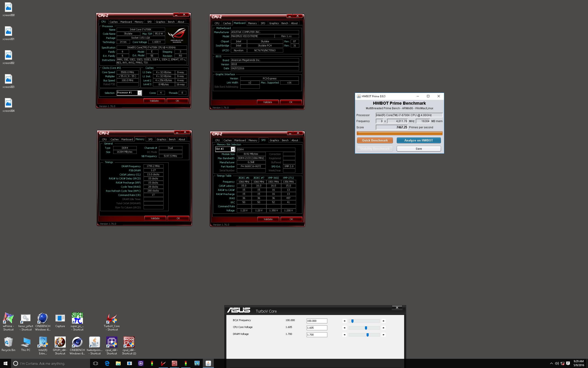Switch to the ROG CPU-Z taskbar icon
Screen dimensions: 588x368
175,363
